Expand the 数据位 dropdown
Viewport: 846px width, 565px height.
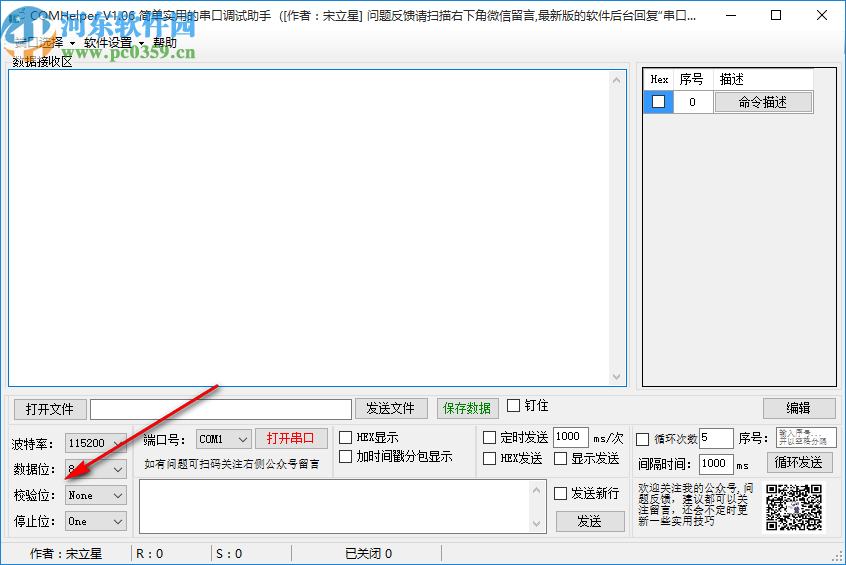[95, 469]
